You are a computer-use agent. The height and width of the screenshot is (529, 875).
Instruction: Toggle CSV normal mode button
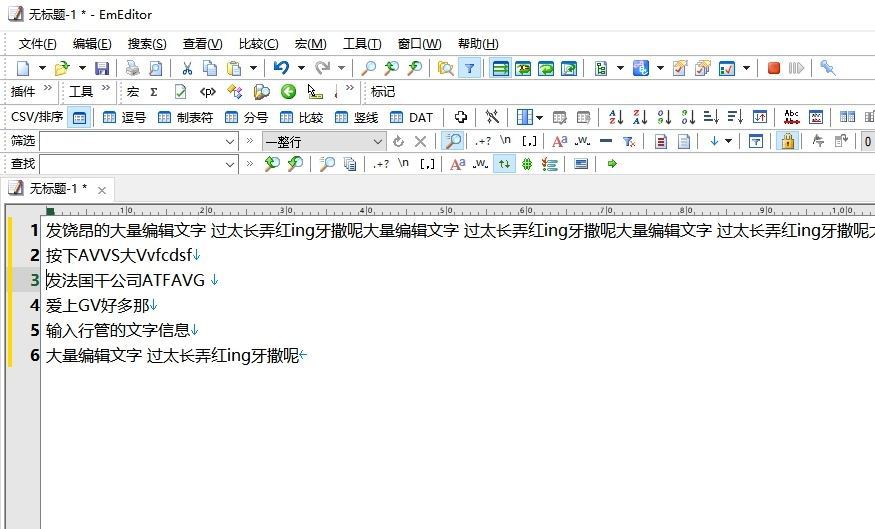79,117
